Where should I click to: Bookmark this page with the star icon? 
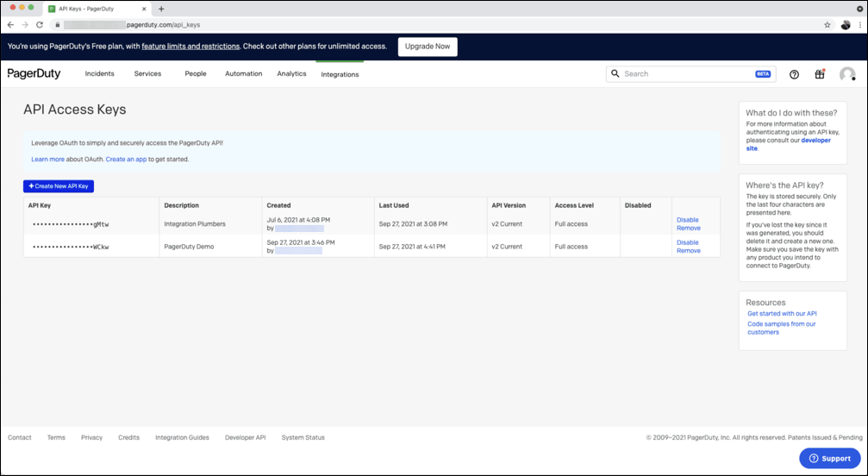827,25
